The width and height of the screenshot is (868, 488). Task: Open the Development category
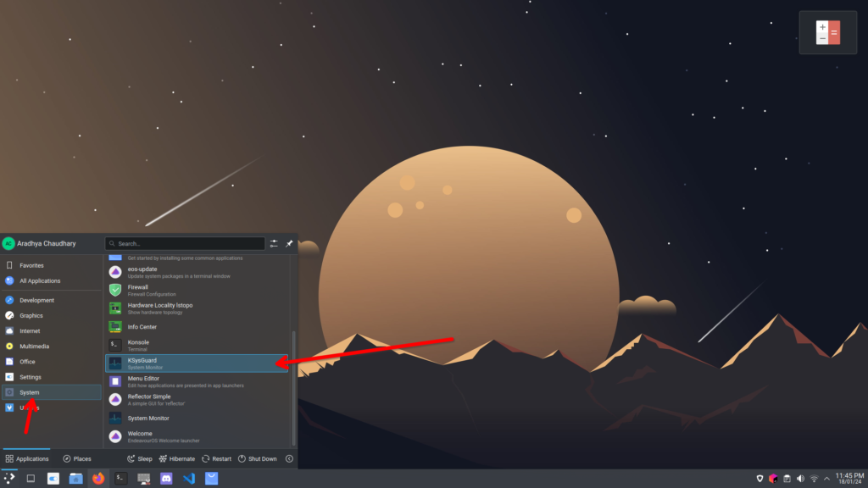point(52,301)
